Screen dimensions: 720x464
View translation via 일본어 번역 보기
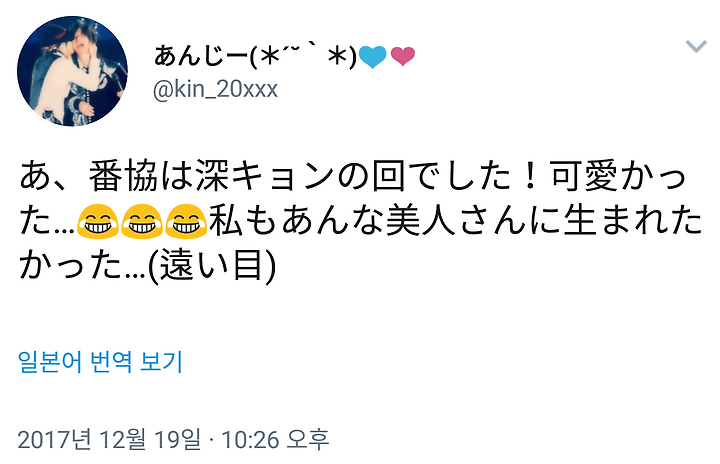(100, 362)
